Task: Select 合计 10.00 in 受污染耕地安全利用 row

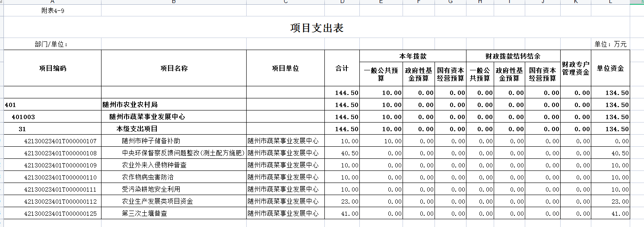Action: pyautogui.click(x=342, y=189)
